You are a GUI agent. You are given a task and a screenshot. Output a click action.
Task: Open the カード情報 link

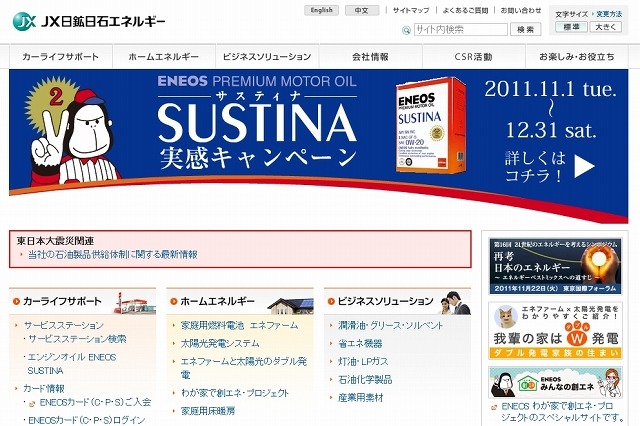[44, 388]
